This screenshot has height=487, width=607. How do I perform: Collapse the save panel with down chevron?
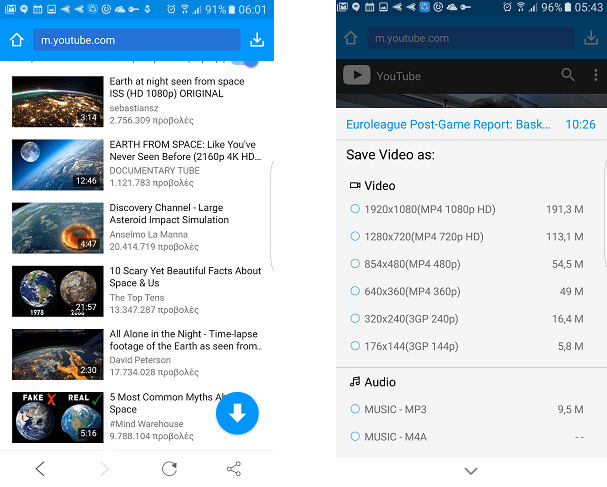coord(471,471)
